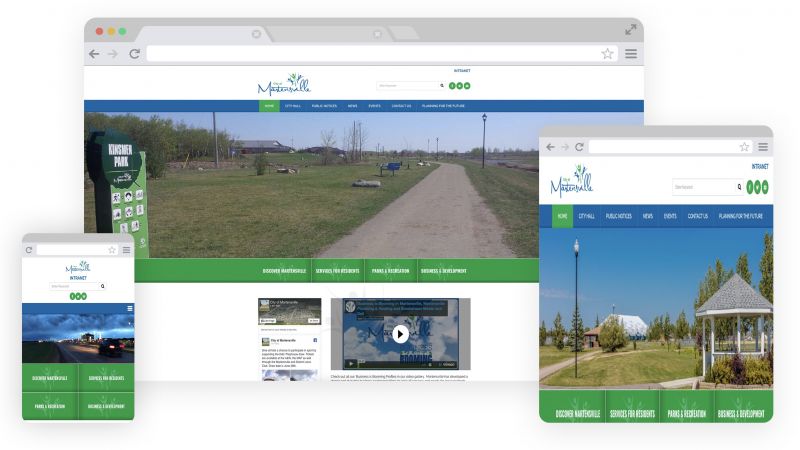Click the Facebook icon in the City of Martensville post
Screen dimensions: 800x450
(315, 340)
